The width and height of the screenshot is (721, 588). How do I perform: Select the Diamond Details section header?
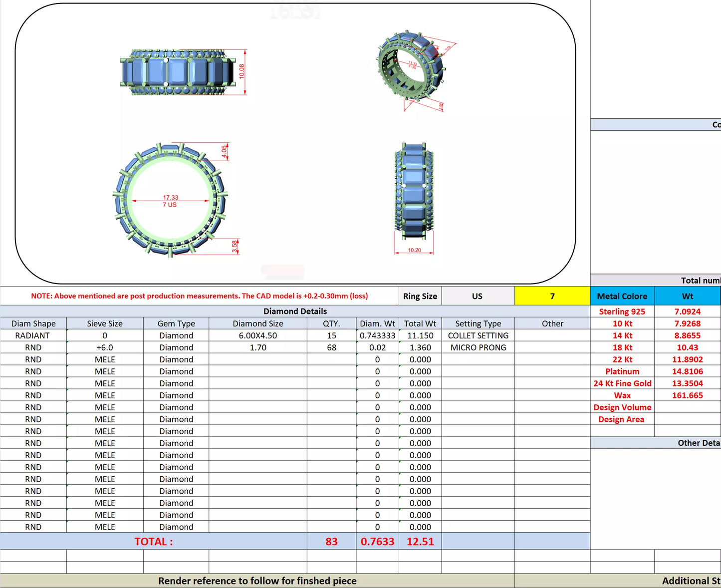[295, 311]
